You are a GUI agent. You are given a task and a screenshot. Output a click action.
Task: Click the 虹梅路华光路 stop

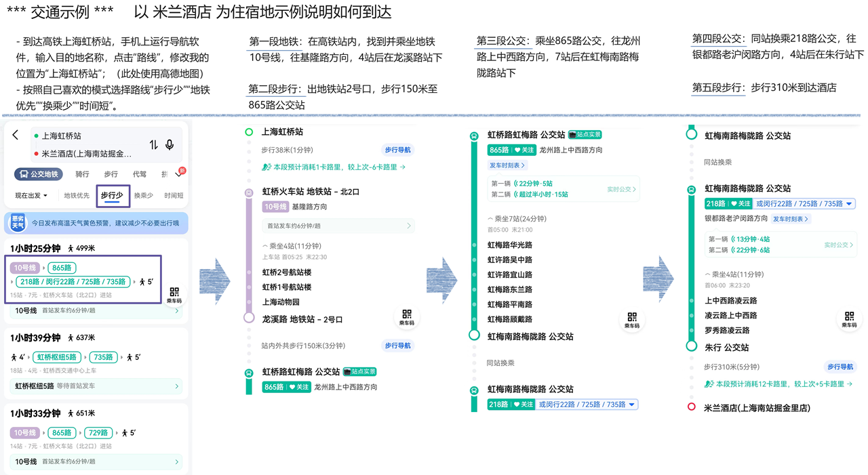tap(510, 245)
